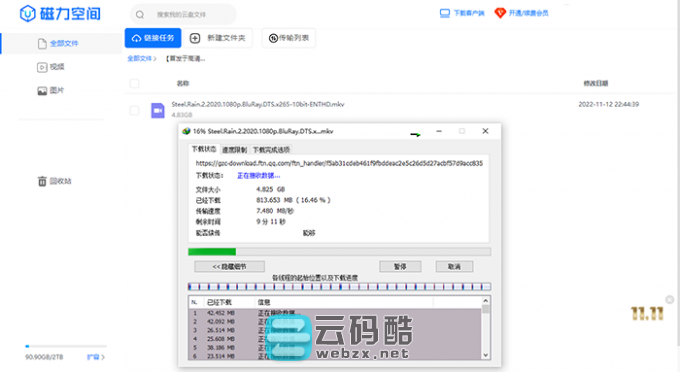Select thread row 3 with 26.514 MB
The width and height of the screenshot is (680, 372).
(x=335, y=330)
